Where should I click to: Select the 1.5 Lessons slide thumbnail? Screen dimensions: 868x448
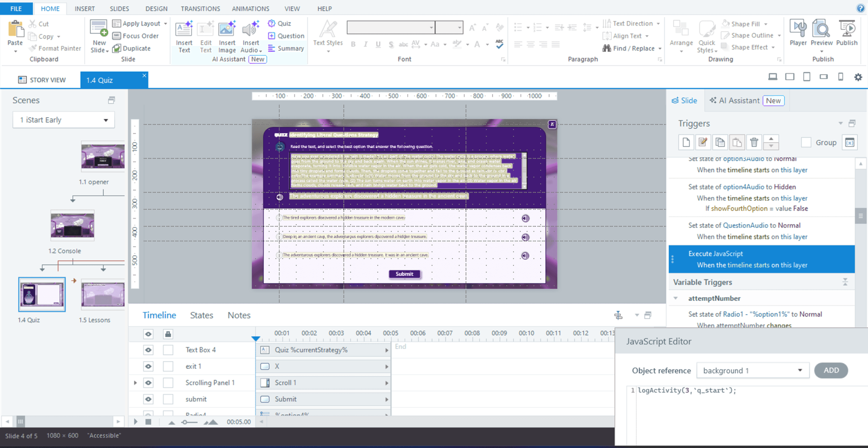pyautogui.click(x=103, y=295)
